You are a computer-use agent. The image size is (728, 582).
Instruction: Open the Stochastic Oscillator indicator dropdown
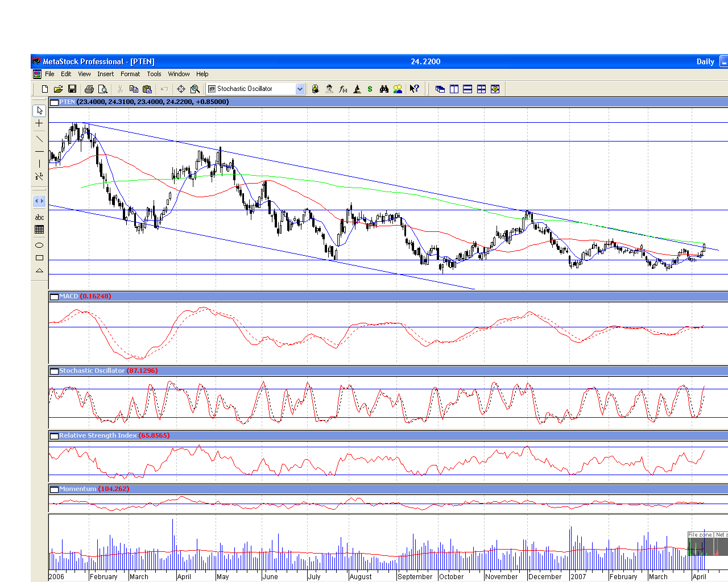tap(300, 89)
